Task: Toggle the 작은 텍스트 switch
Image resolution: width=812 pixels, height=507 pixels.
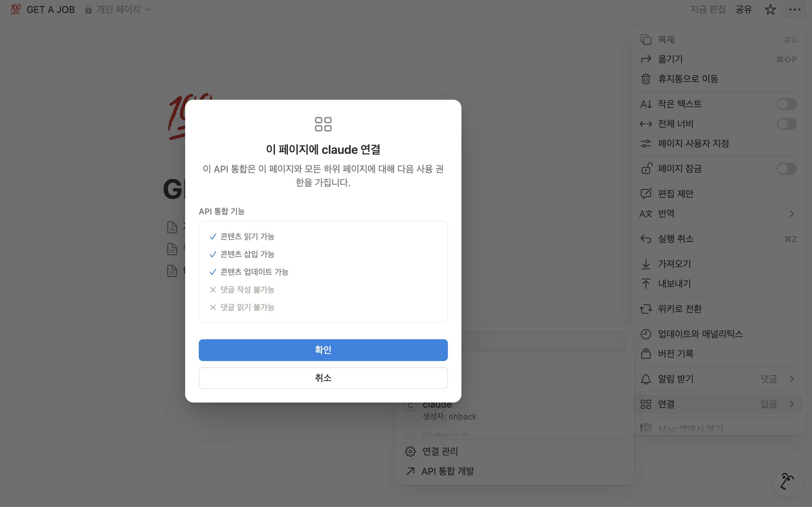Action: tap(786, 104)
